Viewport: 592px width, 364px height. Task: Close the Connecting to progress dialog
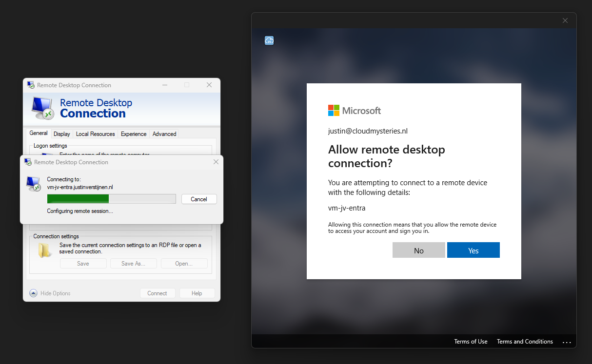[x=216, y=162]
